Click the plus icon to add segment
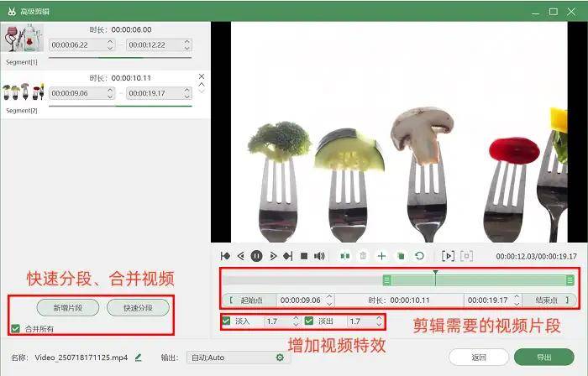Viewport: 588px width, 376px height. coord(381,256)
